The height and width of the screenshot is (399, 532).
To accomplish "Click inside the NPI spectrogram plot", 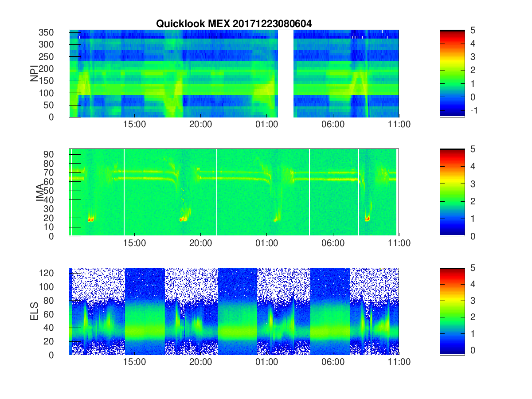I will [x=234, y=74].
